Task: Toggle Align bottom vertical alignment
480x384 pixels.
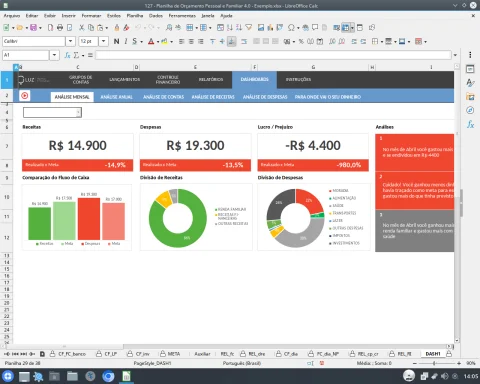Action: (x=231, y=41)
